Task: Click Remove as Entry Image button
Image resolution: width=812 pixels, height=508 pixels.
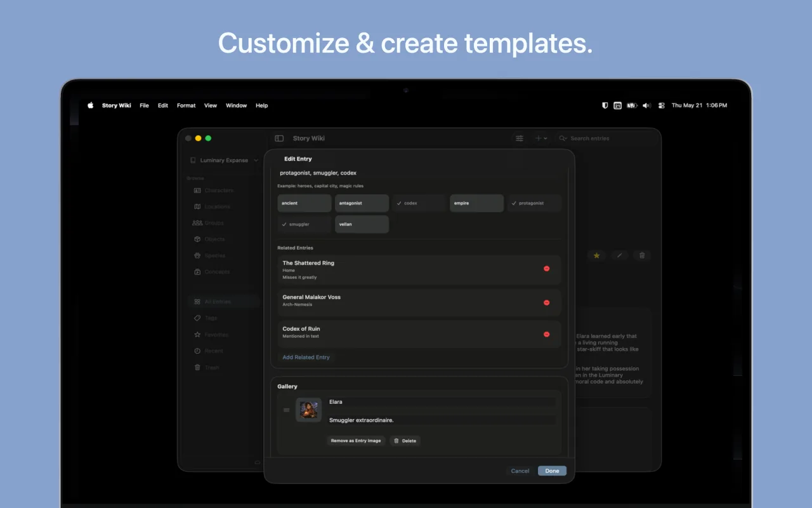Action: (356, 441)
